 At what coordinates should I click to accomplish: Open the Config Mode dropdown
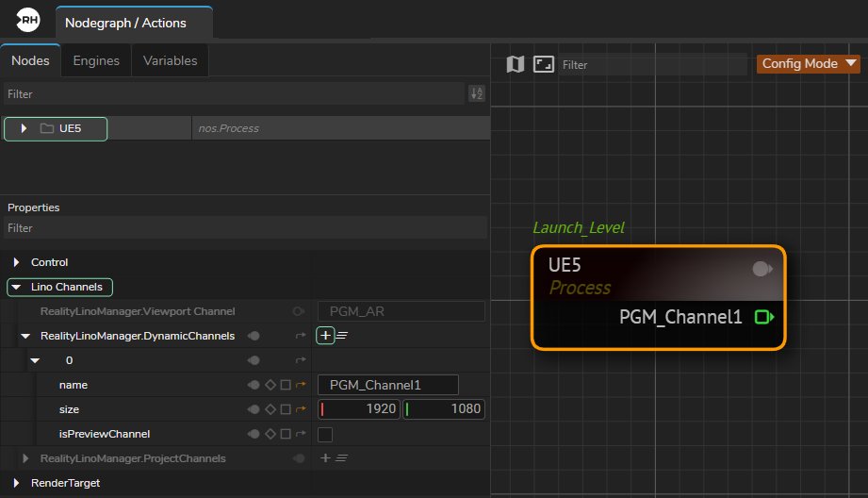point(809,64)
